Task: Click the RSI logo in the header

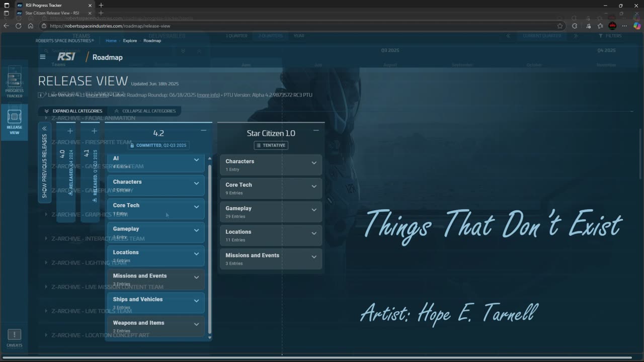Action: [66, 57]
